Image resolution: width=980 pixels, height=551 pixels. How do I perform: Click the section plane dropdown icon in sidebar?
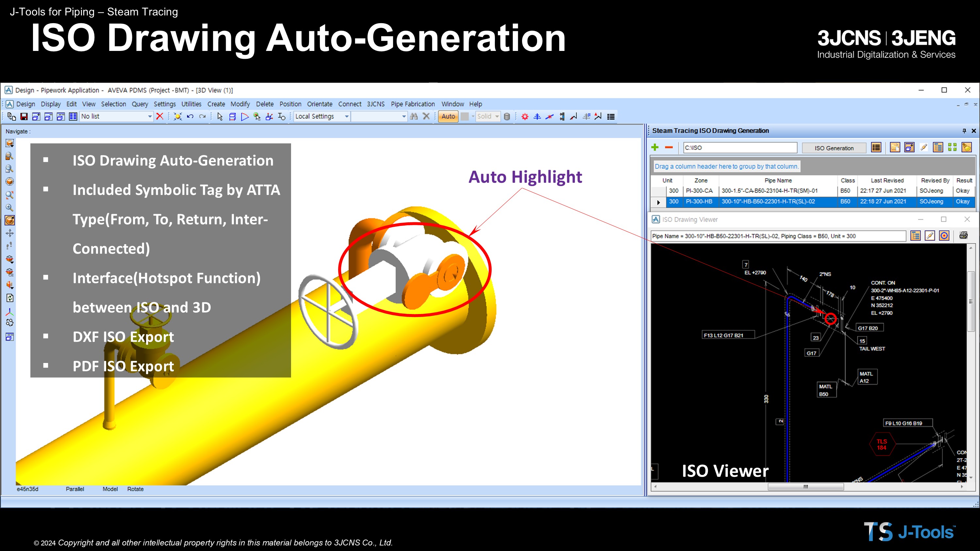(x=9, y=285)
